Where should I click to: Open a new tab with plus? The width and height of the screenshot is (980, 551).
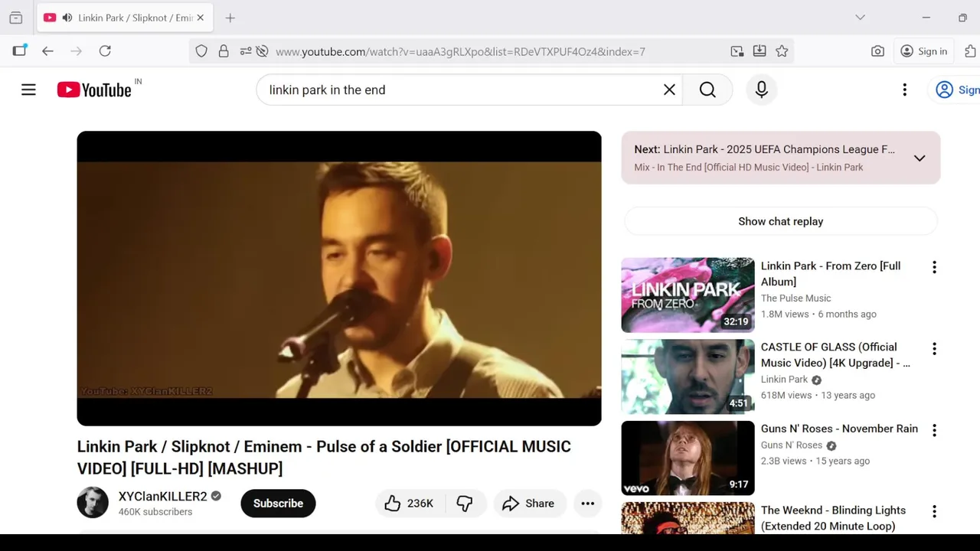(230, 18)
